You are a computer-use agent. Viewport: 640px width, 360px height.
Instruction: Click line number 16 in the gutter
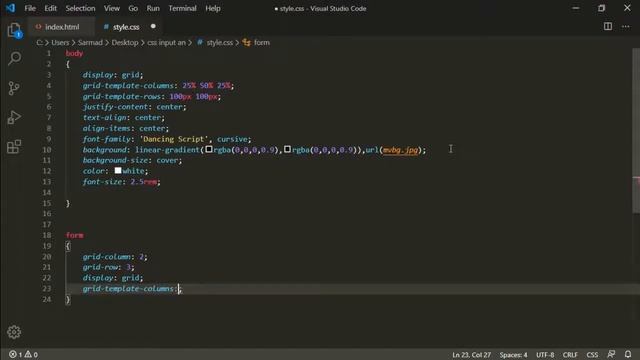tap(47, 214)
